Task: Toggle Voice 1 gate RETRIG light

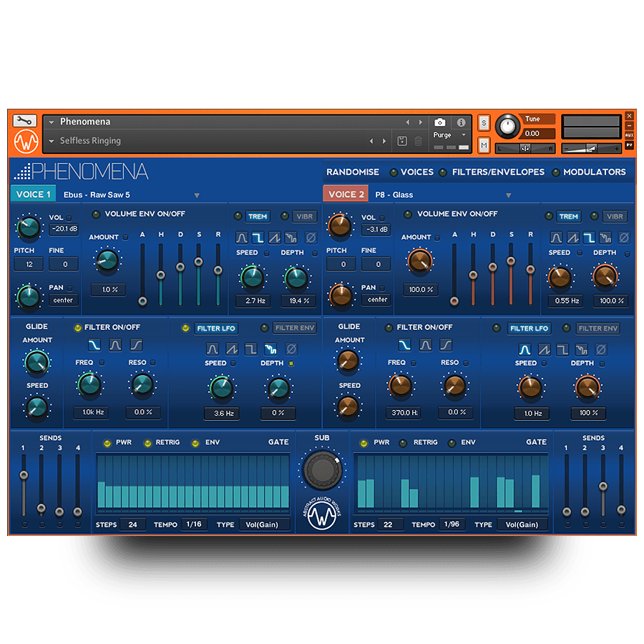Action: (x=147, y=443)
